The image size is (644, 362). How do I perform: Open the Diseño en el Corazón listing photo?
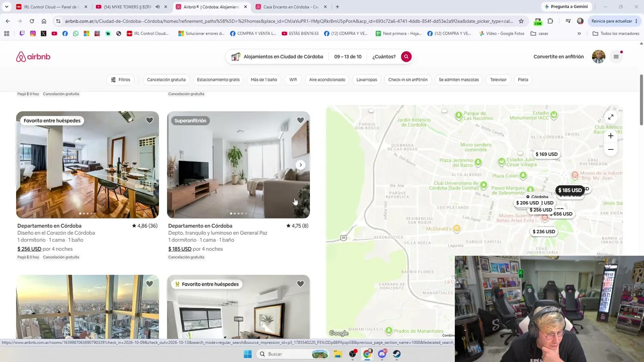88,165
